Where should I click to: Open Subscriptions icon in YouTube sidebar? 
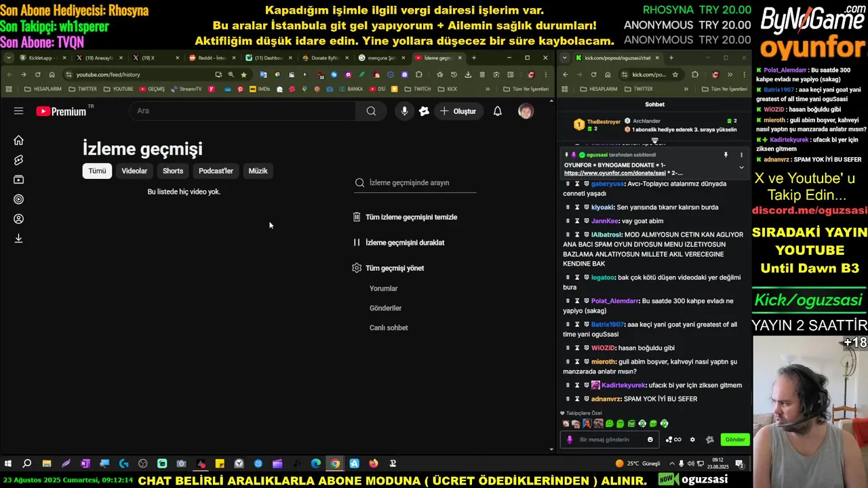pyautogui.click(x=18, y=180)
